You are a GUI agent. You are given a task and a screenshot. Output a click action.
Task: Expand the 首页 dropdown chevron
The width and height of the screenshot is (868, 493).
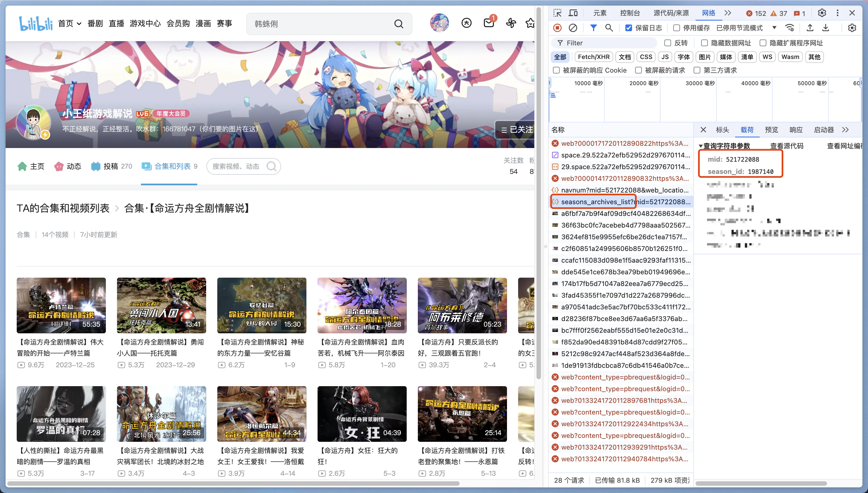coord(79,24)
